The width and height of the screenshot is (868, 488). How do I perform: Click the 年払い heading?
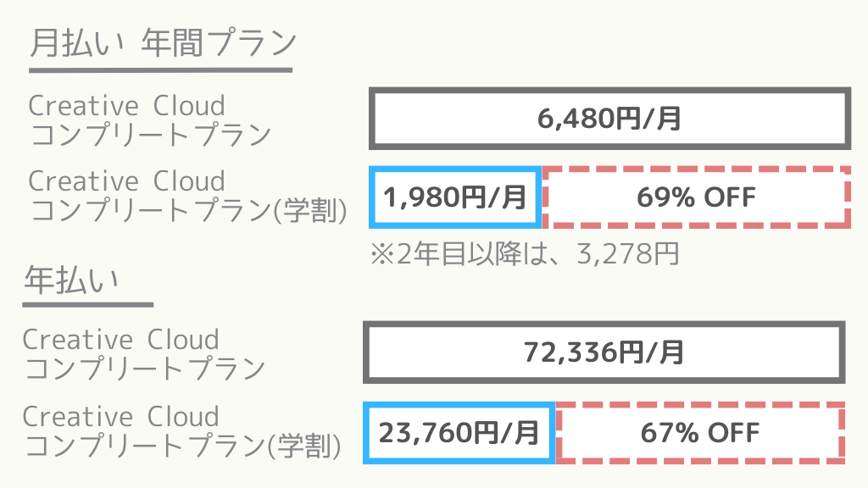(x=71, y=280)
